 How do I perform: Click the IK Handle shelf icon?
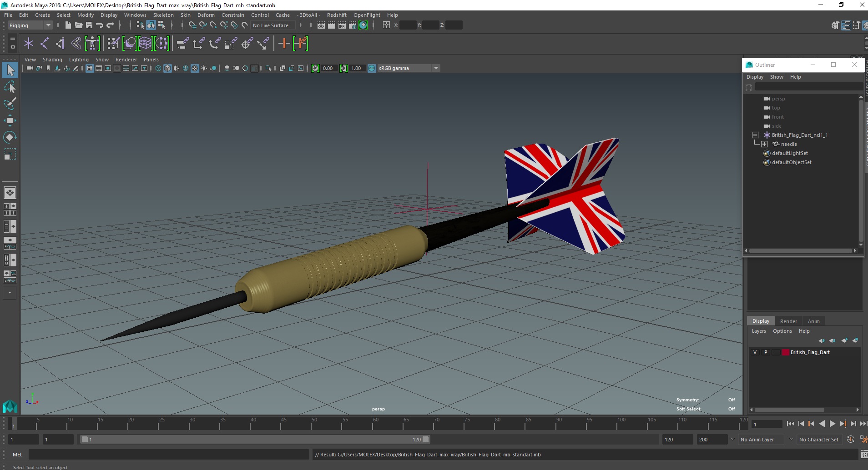[x=61, y=44]
